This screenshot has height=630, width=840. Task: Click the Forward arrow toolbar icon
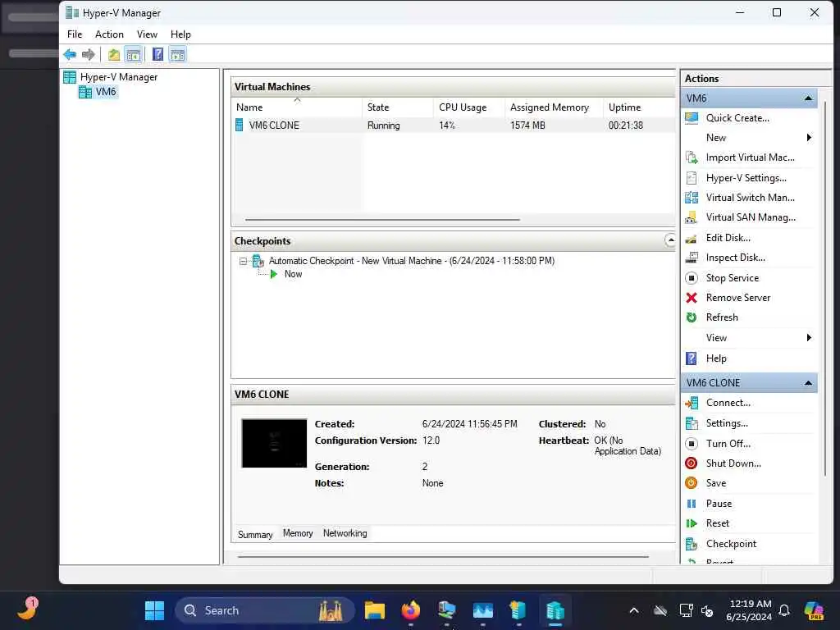(89, 54)
